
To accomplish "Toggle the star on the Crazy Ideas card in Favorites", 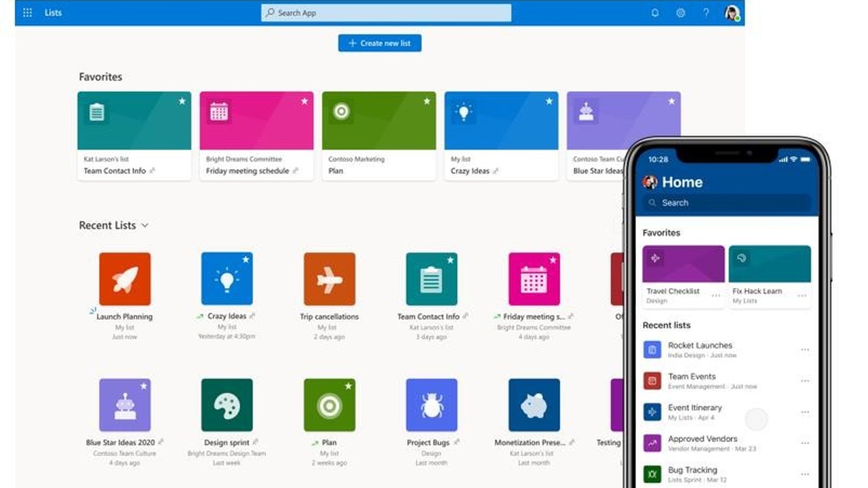I will 549,101.
